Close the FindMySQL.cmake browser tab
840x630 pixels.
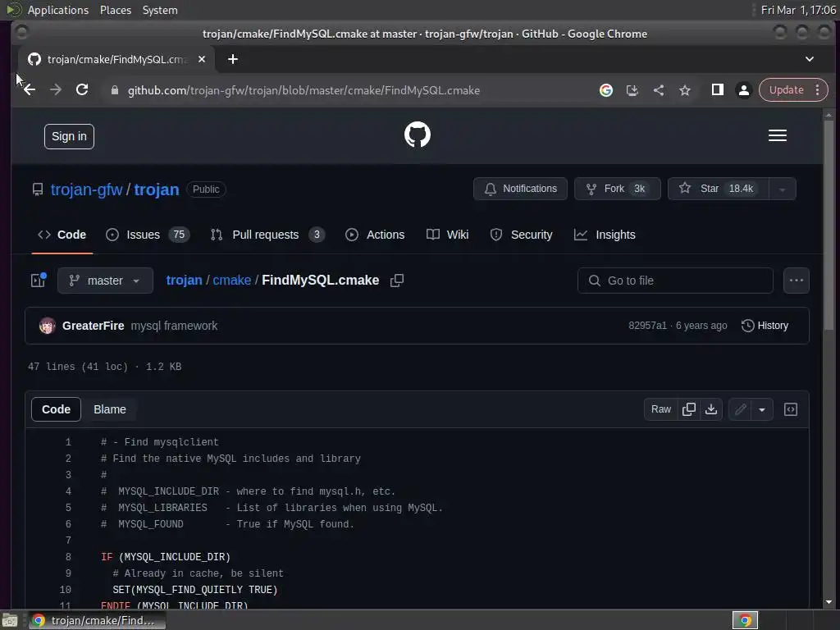[x=202, y=59]
